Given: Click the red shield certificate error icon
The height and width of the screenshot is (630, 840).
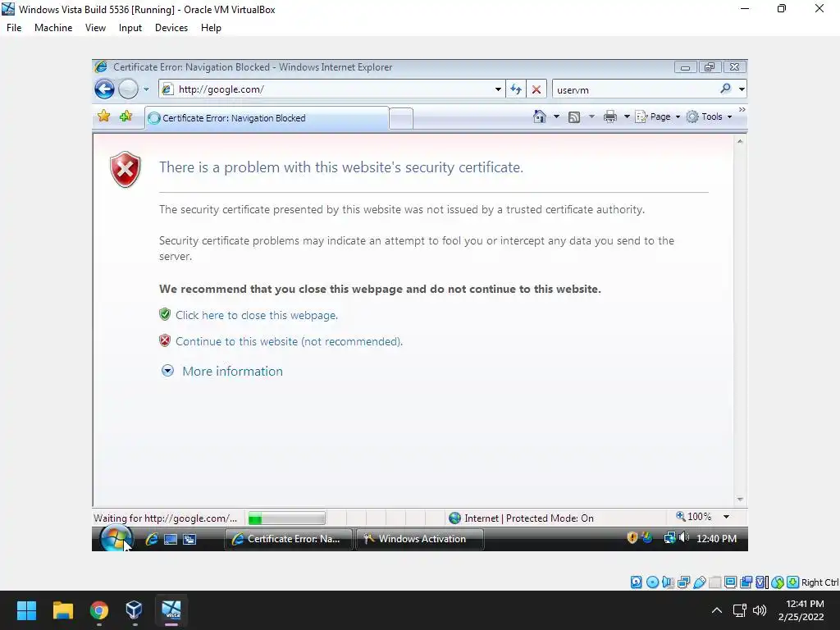Looking at the screenshot, I should click(x=126, y=169).
